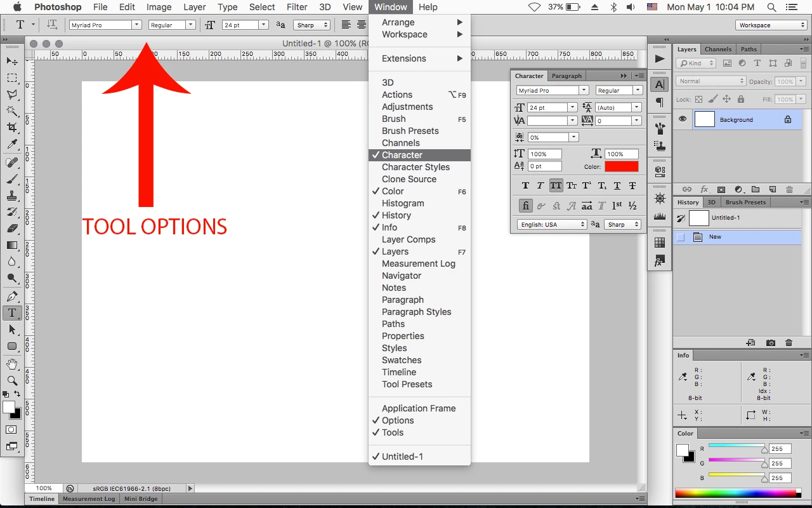Viewport: 812px width, 508px height.
Task: Open macOS Spotlight search icon
Action: pos(771,7)
